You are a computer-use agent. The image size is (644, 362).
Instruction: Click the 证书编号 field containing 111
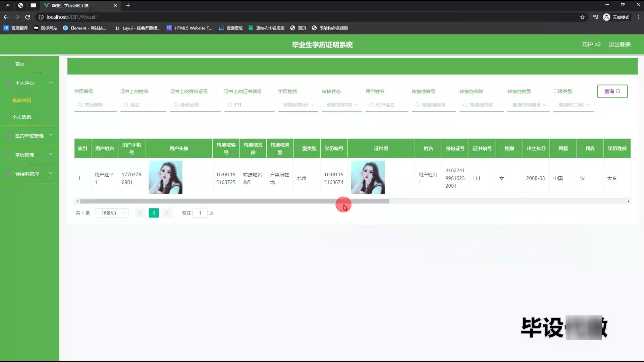point(249,105)
